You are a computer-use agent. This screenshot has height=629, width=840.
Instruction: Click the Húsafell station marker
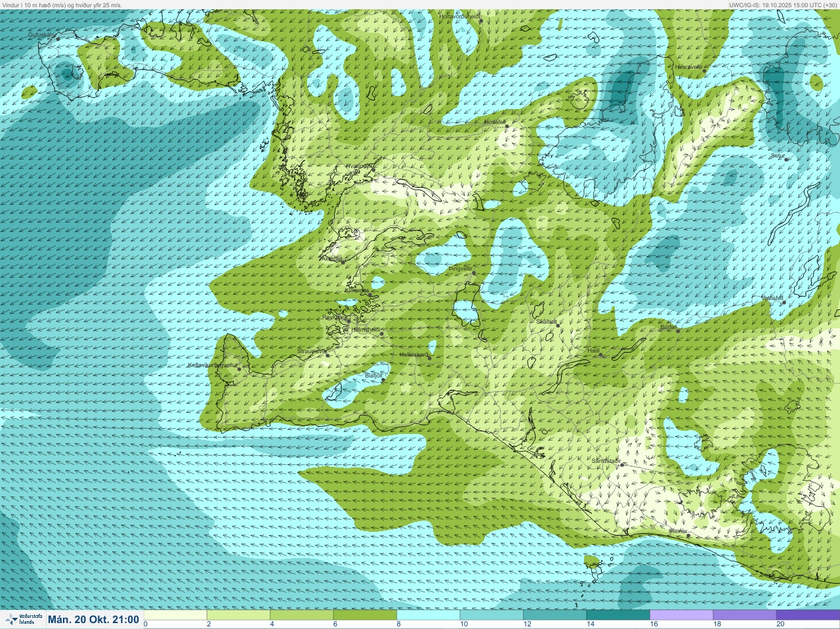507,126
